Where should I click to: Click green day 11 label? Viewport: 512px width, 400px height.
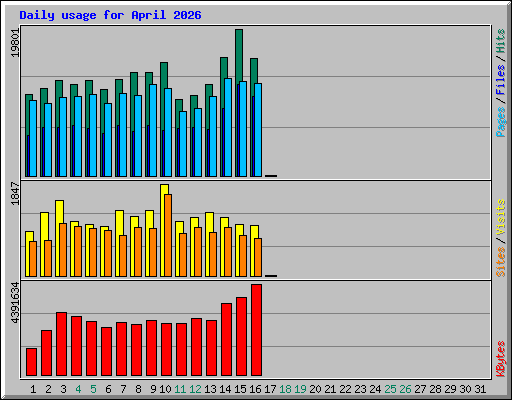point(180,389)
